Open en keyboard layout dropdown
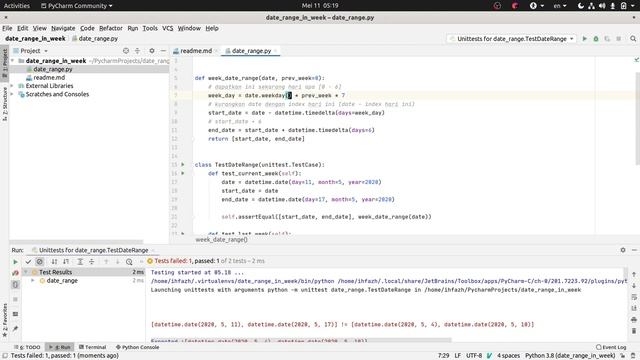 point(560,6)
